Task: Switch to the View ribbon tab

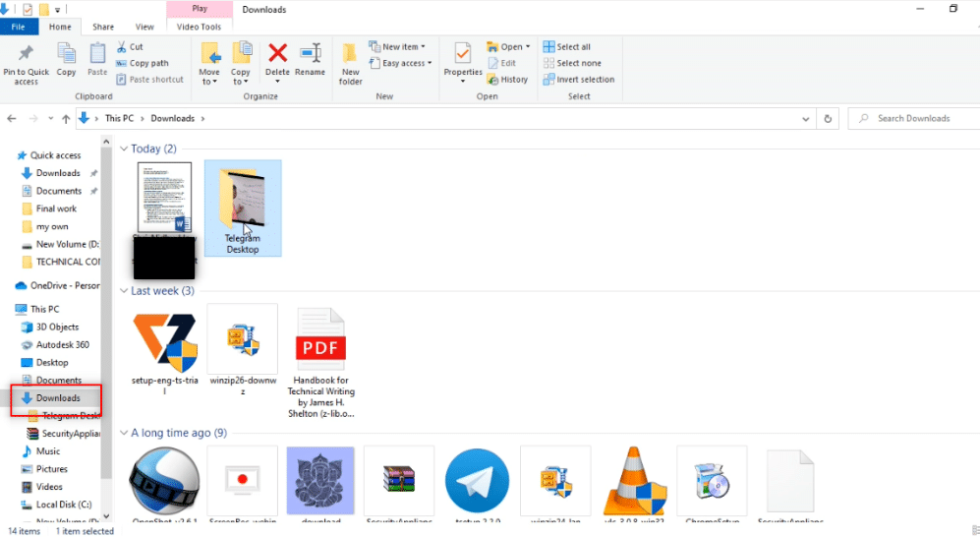Action: tap(144, 27)
